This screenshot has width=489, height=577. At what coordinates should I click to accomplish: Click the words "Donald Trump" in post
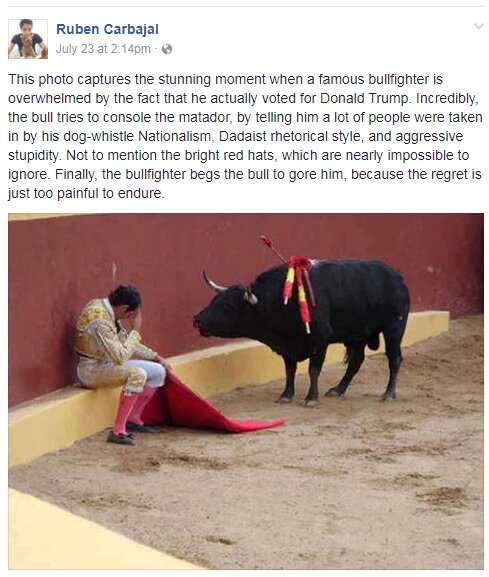click(x=364, y=98)
